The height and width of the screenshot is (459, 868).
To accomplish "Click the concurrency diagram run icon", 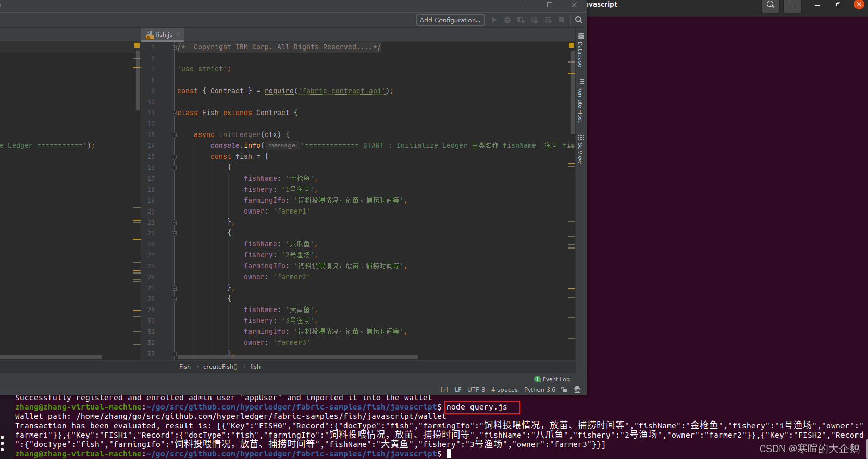I will point(548,20).
